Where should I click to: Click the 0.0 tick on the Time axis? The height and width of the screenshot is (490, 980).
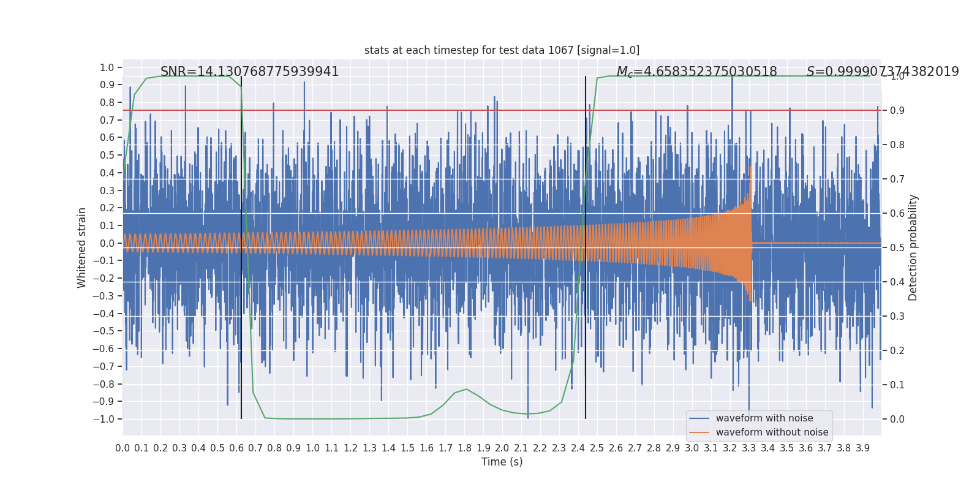click(x=123, y=448)
